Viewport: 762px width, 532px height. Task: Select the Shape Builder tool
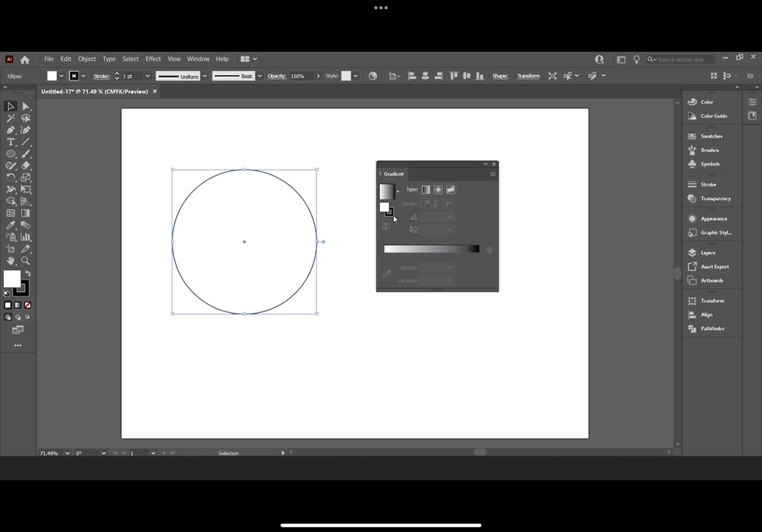pyautogui.click(x=11, y=201)
